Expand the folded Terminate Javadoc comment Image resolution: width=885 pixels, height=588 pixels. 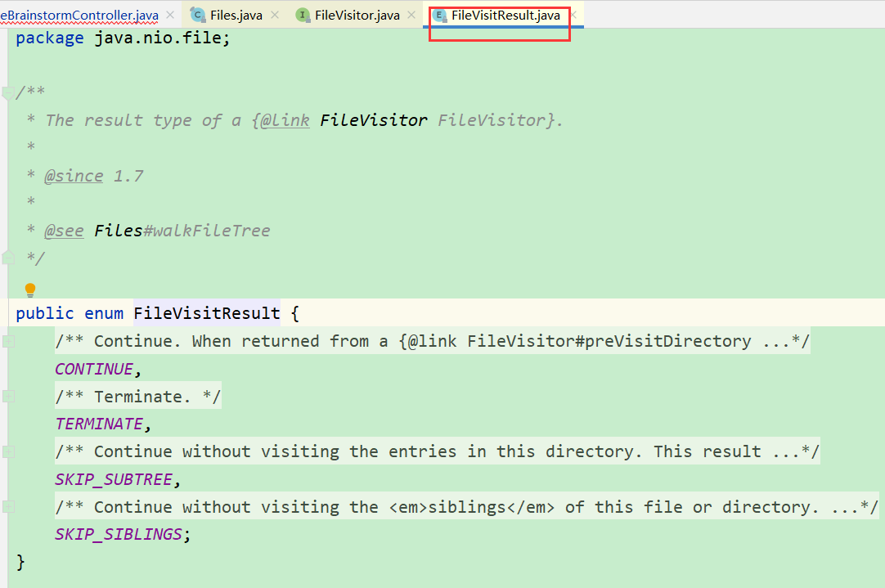(8, 396)
